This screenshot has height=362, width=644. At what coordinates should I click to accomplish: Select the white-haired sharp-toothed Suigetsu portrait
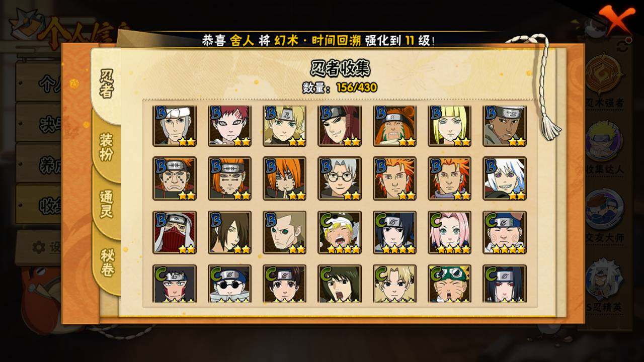505,178
